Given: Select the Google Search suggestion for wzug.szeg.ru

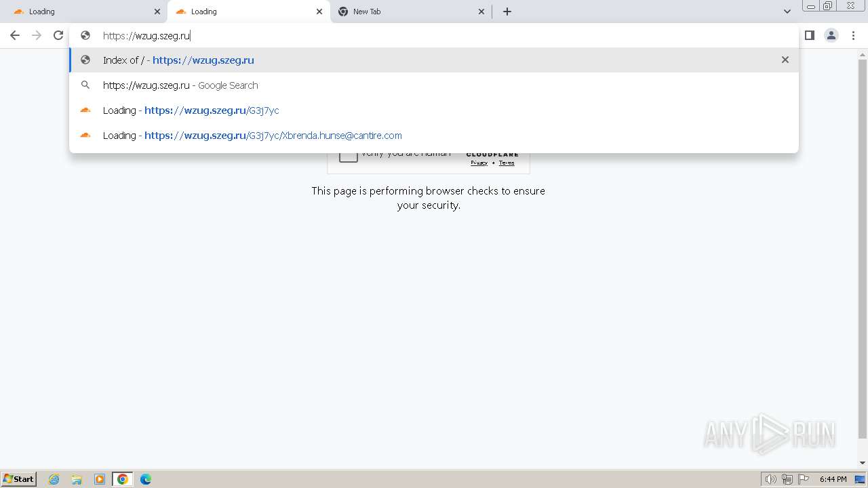Looking at the screenshot, I should (434, 85).
